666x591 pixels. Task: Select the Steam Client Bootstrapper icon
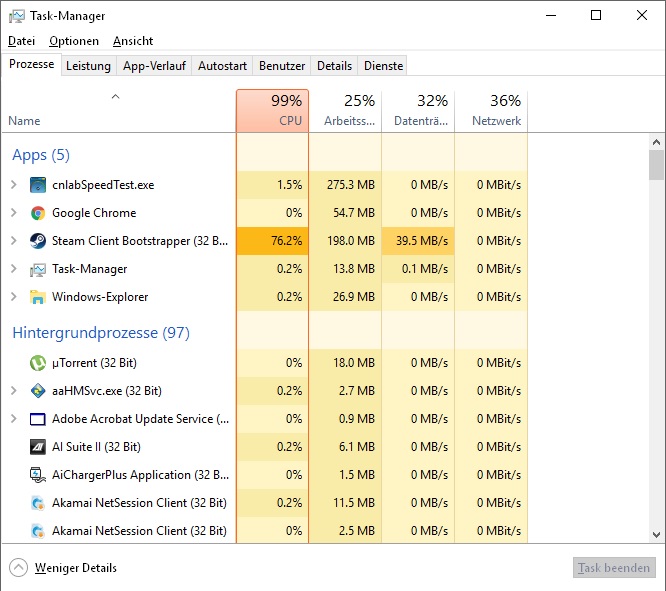coord(38,241)
